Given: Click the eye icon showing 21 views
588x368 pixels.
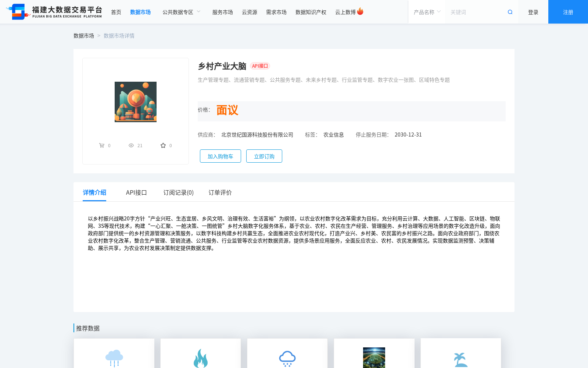Looking at the screenshot, I should tap(131, 145).
